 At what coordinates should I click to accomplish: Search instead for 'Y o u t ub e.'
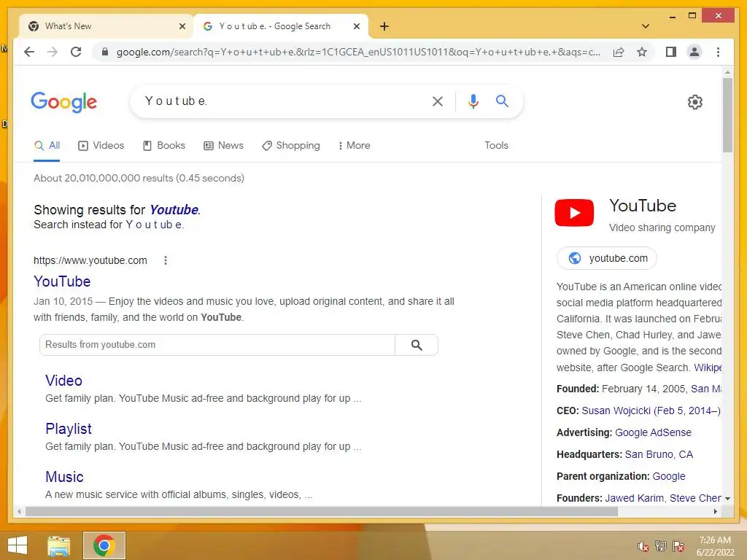[x=155, y=225]
